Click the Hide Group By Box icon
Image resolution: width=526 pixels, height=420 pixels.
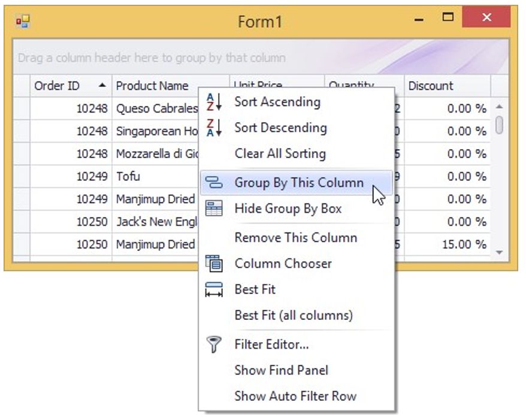[x=214, y=209]
